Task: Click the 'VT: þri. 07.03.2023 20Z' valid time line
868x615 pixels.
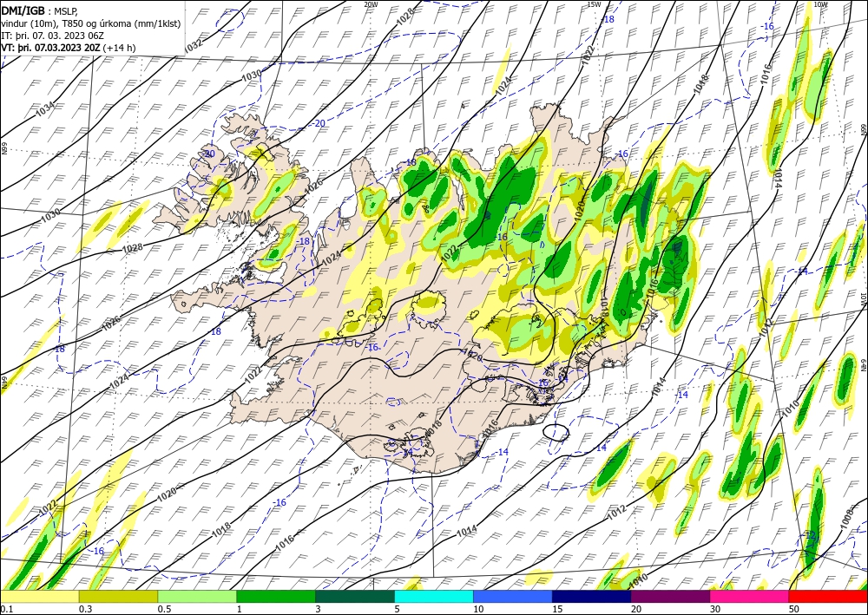Action: click(51, 48)
